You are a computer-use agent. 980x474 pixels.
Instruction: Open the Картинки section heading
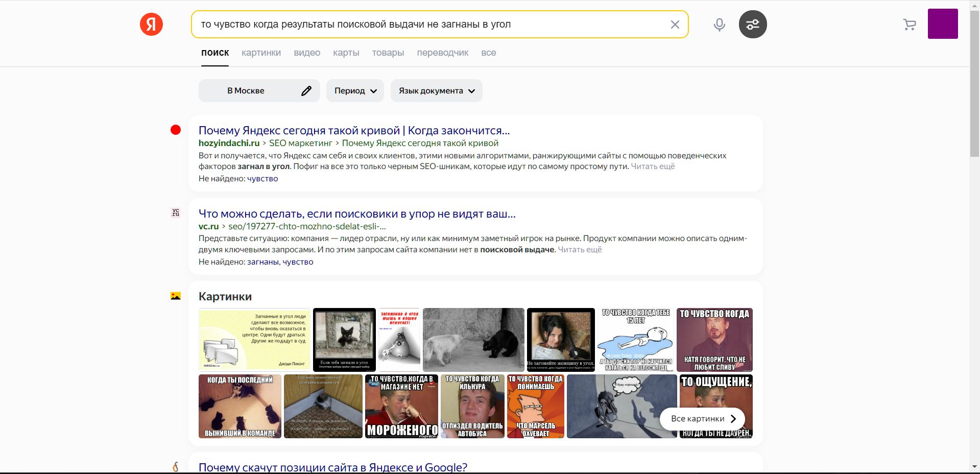point(225,296)
